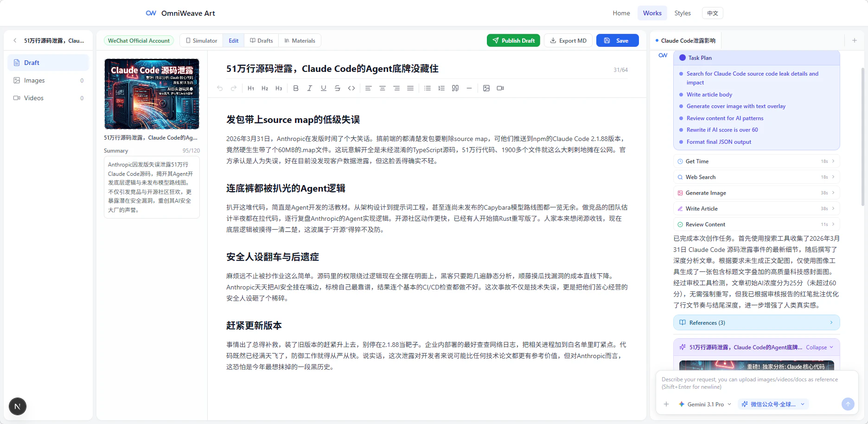Insert bulleted list

(x=428, y=88)
